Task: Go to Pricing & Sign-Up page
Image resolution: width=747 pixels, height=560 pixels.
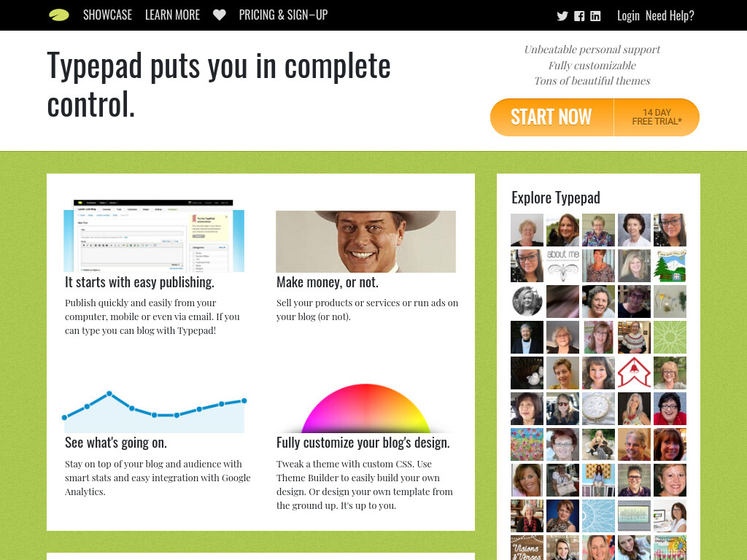Action: 284,15
